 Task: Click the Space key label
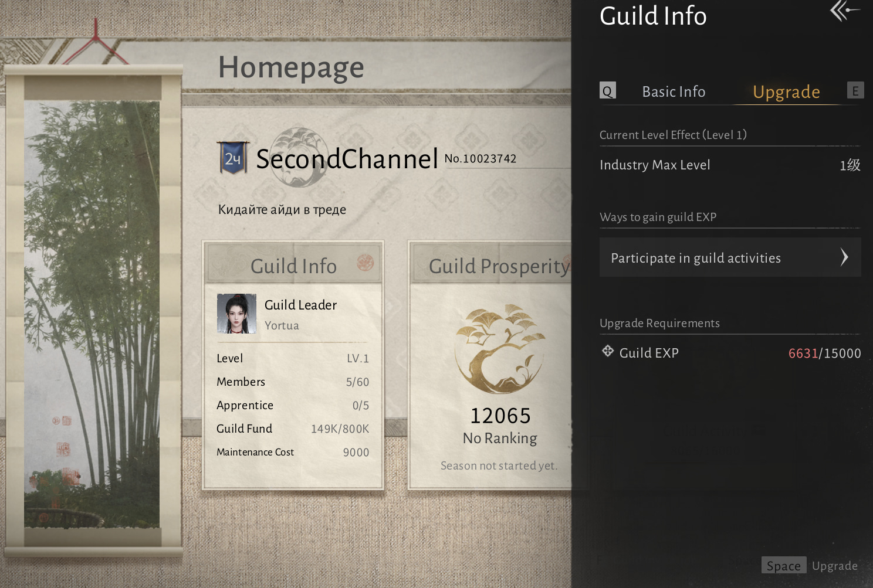coord(784,565)
